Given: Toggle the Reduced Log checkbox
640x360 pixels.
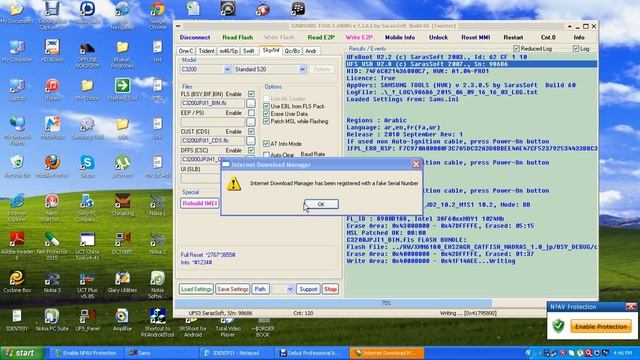Looking at the screenshot, I should click(516, 49).
